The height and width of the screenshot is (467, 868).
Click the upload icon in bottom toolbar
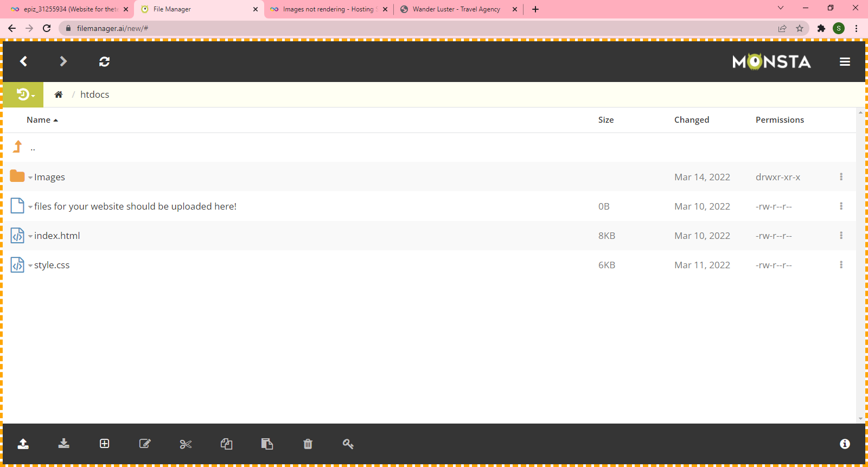(23, 444)
